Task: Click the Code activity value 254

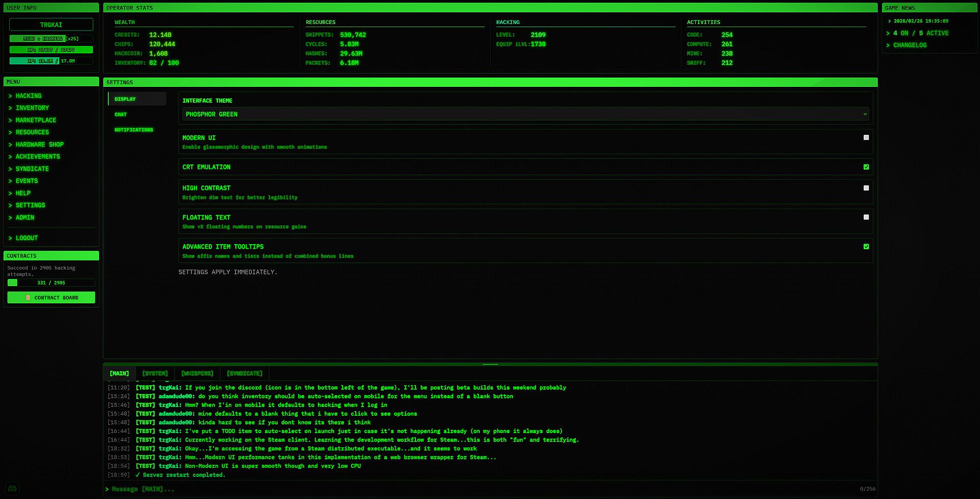Action: click(x=727, y=35)
